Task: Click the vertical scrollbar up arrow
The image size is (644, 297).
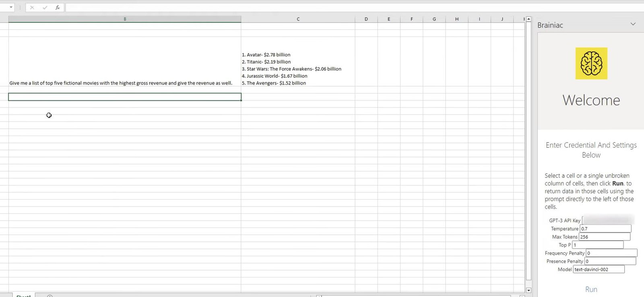Action: (528, 19)
